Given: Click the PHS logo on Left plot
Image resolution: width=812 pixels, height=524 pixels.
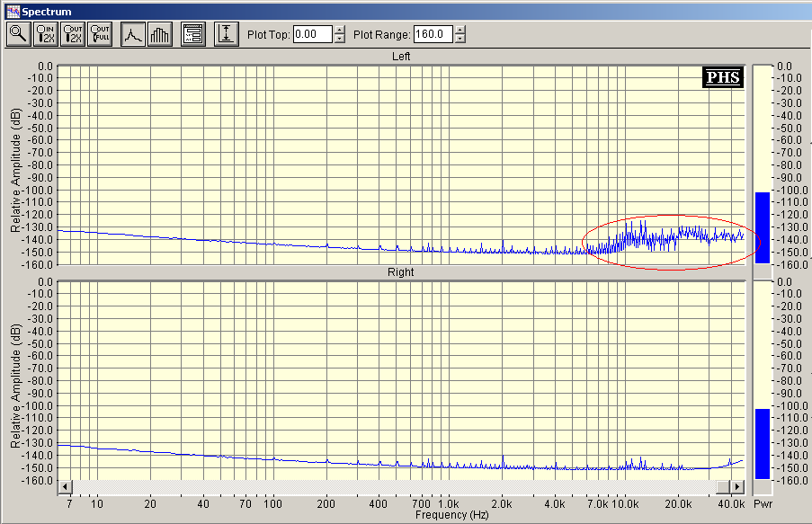Looking at the screenshot, I should tap(722, 77).
